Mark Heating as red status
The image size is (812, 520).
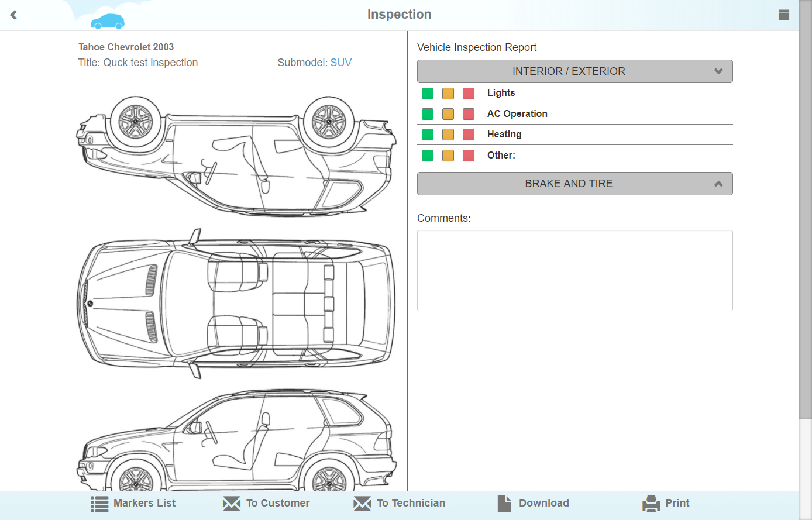pos(469,135)
